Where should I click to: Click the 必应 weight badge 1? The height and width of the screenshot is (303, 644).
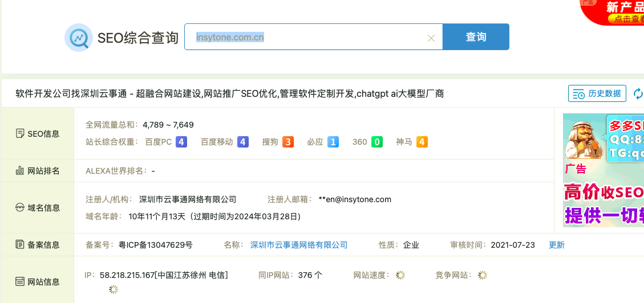coord(333,142)
